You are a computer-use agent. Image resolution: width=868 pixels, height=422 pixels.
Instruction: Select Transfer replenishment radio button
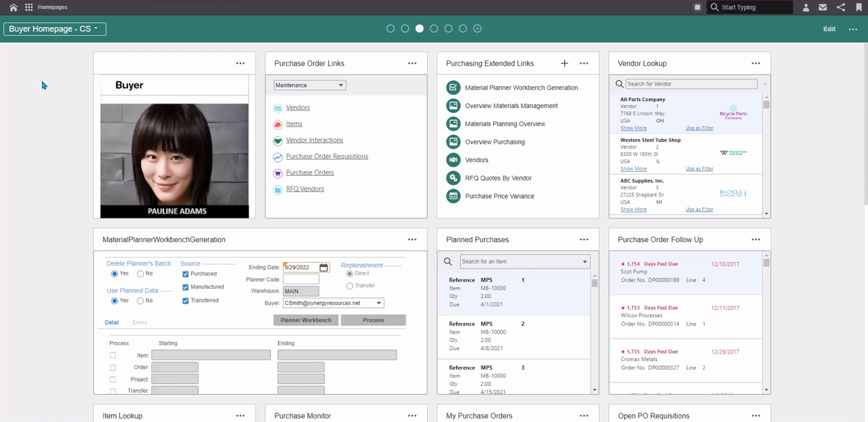point(349,286)
